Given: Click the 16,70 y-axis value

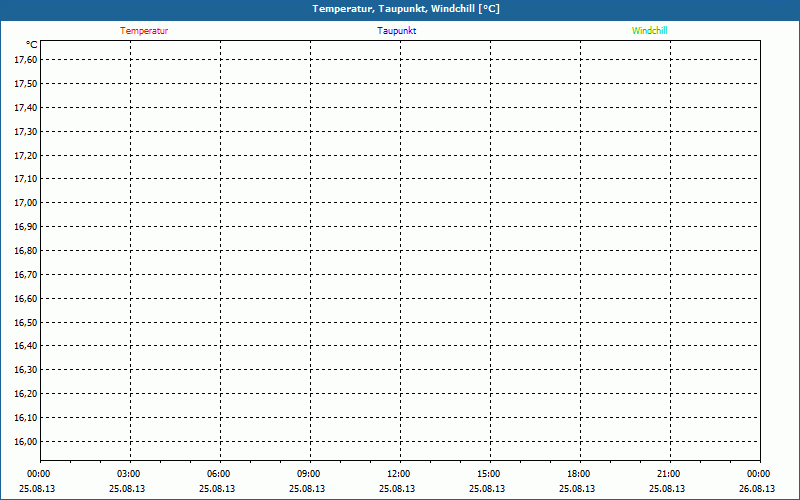Looking at the screenshot, I should 26,274.
